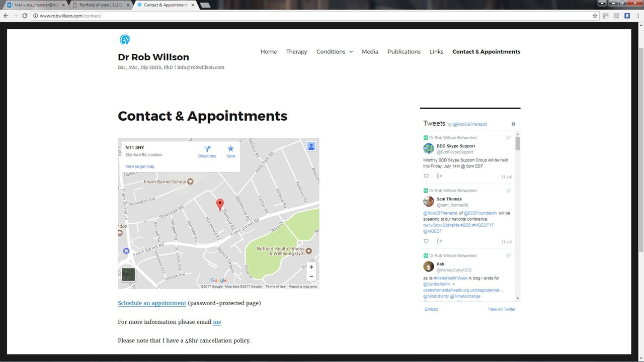Zoom in the map with the plus button

[311, 267]
